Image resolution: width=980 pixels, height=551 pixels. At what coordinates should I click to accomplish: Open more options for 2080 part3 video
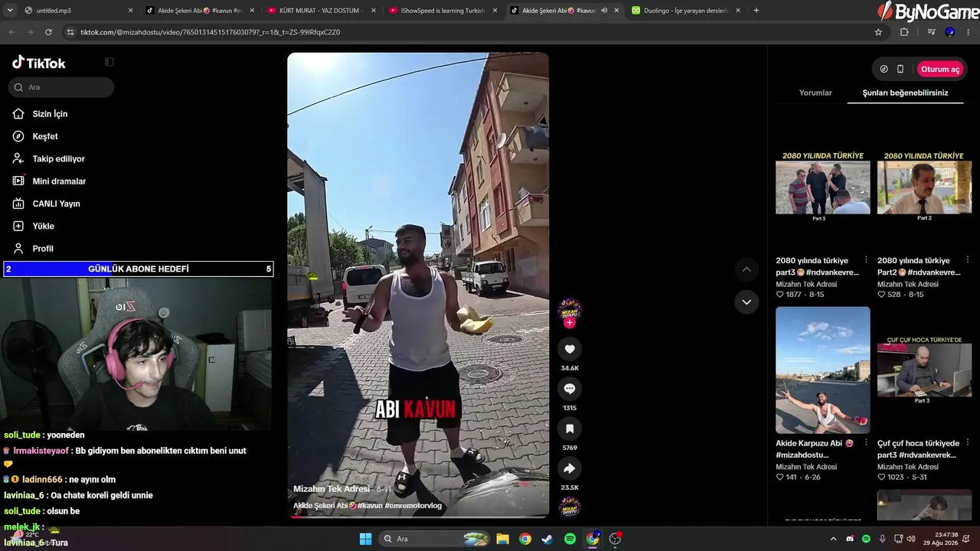click(x=866, y=260)
